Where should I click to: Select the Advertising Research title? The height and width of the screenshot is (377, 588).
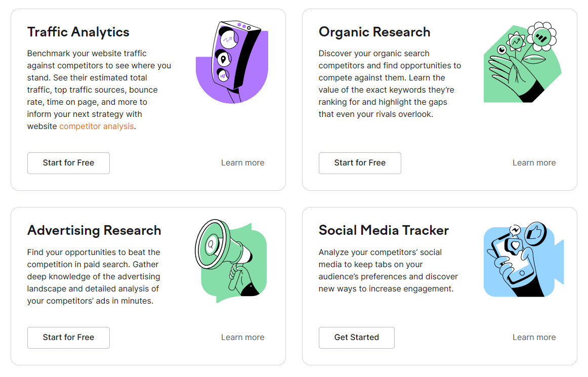94,231
